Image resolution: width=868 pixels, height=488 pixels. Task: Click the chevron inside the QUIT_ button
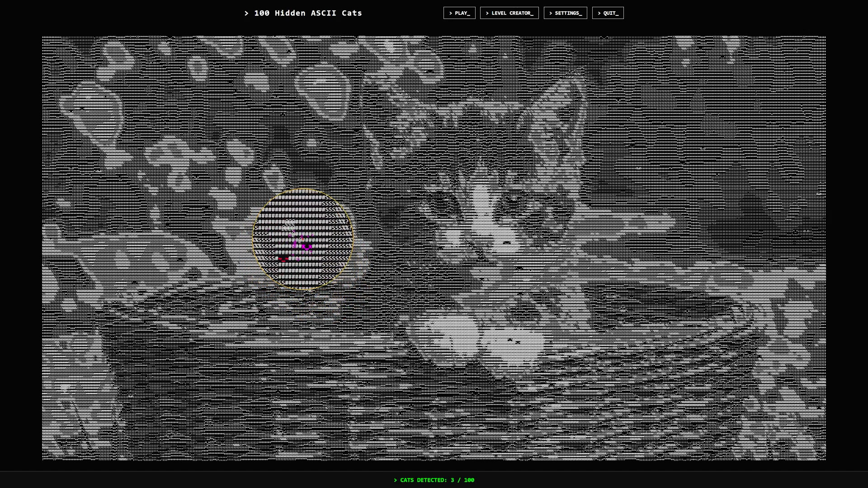599,13
